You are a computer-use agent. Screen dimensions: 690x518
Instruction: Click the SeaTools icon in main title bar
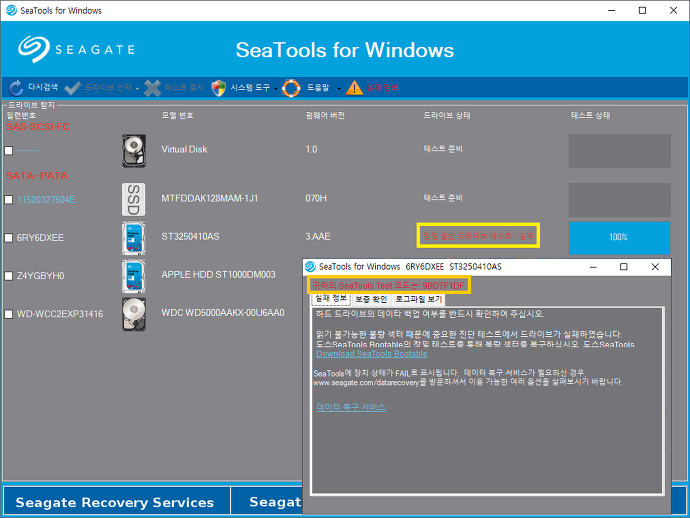point(11,10)
